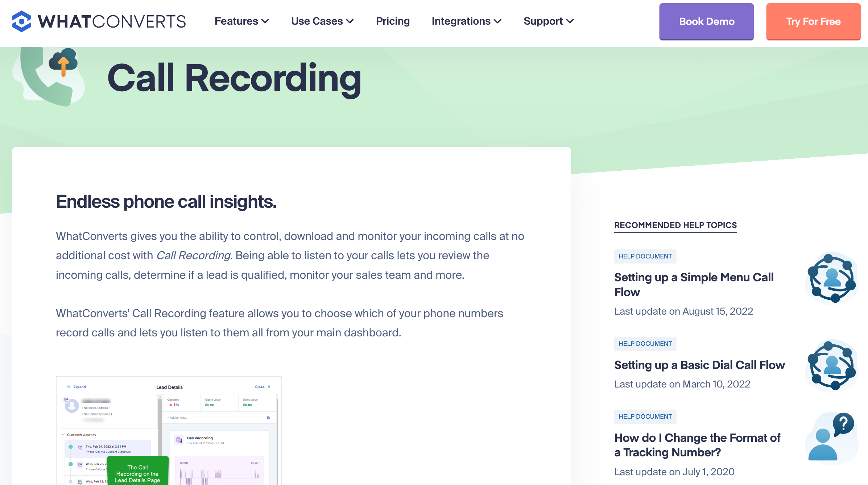Open the Support menu
868x485 pixels.
(548, 21)
